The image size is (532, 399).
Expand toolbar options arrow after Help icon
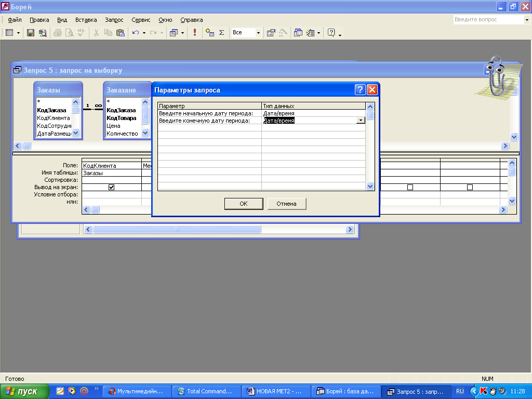(x=340, y=35)
